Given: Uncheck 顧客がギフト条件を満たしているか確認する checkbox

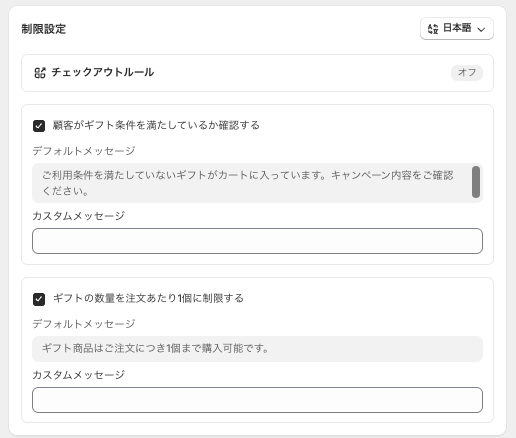Looking at the screenshot, I should [x=39, y=126].
